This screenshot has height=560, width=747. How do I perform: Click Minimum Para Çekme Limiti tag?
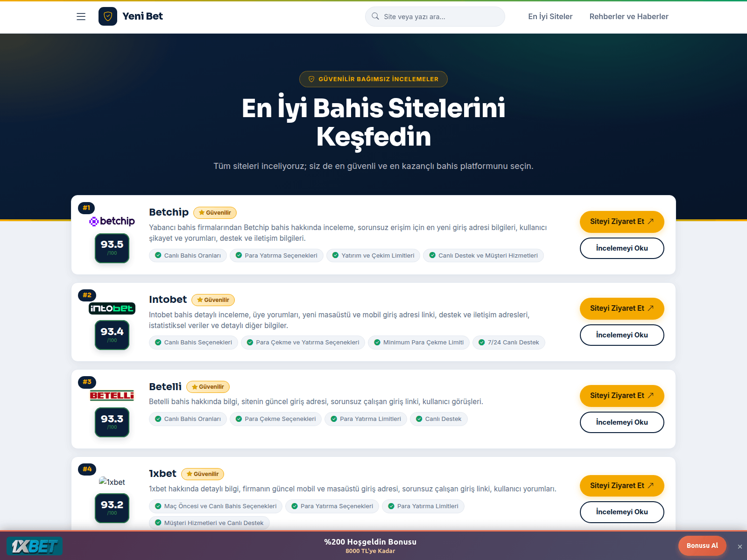pyautogui.click(x=419, y=343)
